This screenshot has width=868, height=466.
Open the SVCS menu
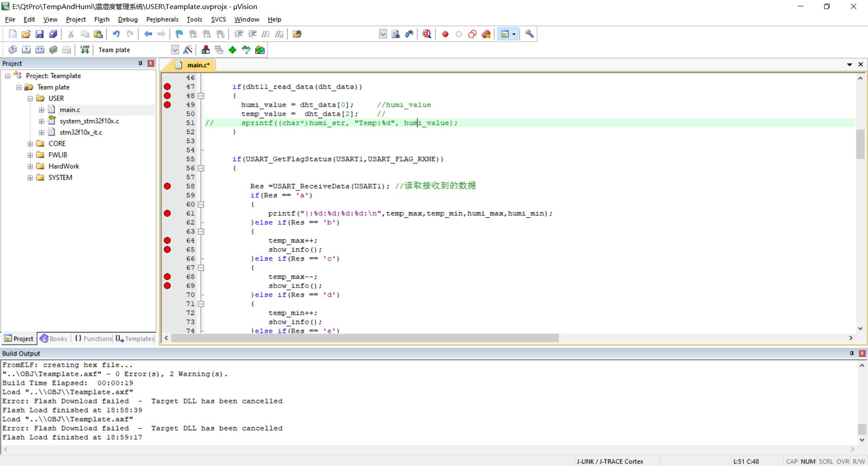point(218,19)
